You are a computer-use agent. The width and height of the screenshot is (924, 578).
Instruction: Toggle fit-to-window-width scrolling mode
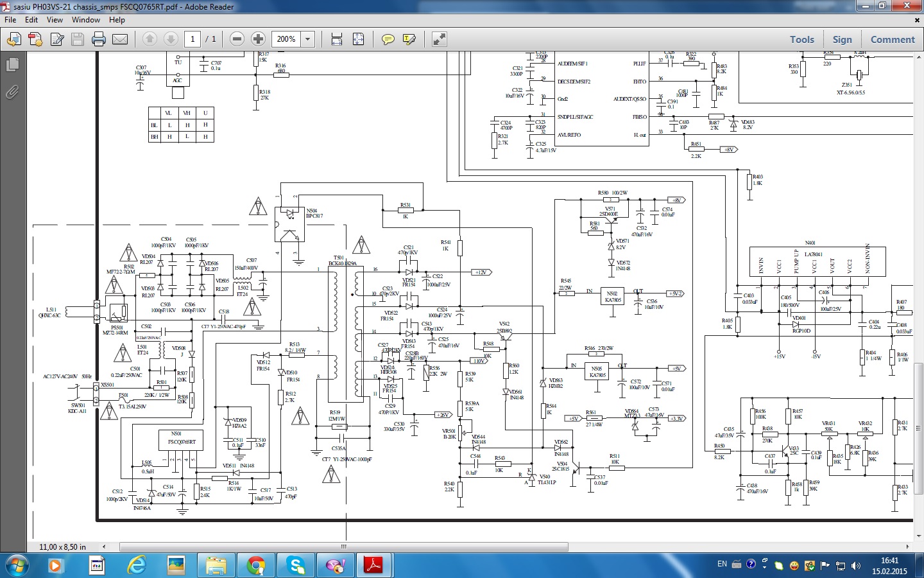(x=337, y=40)
